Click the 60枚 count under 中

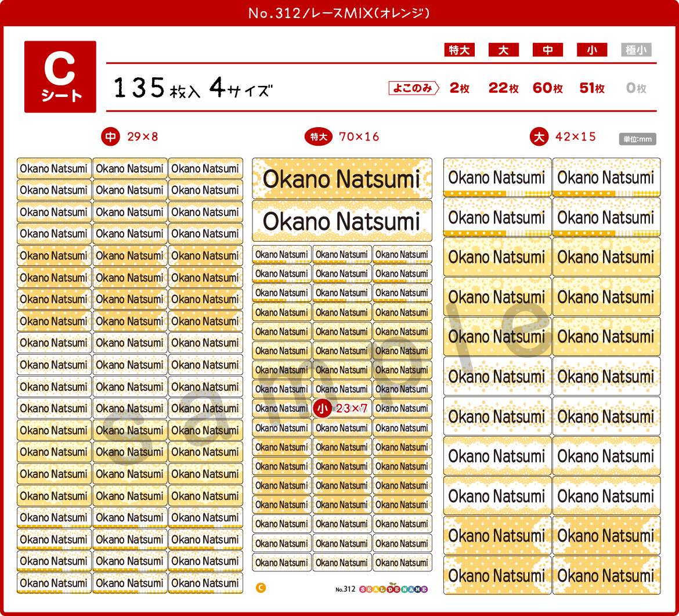(548, 88)
